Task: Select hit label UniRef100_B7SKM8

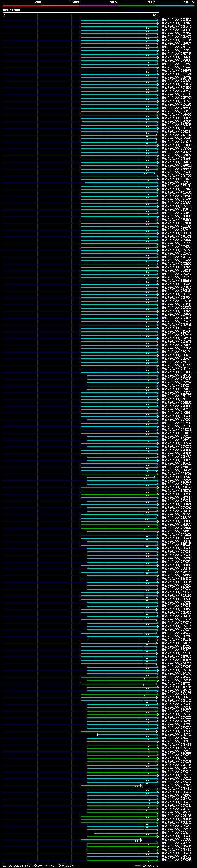Action: click(x=177, y=125)
